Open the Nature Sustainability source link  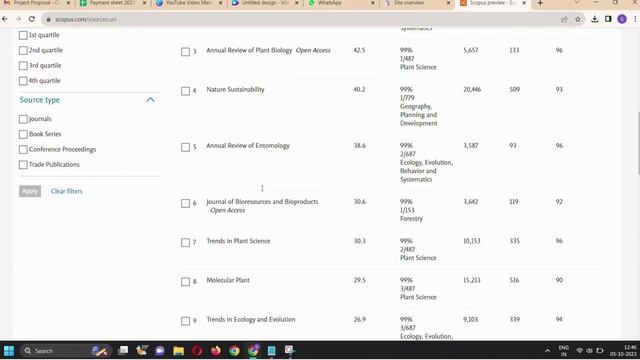236,89
